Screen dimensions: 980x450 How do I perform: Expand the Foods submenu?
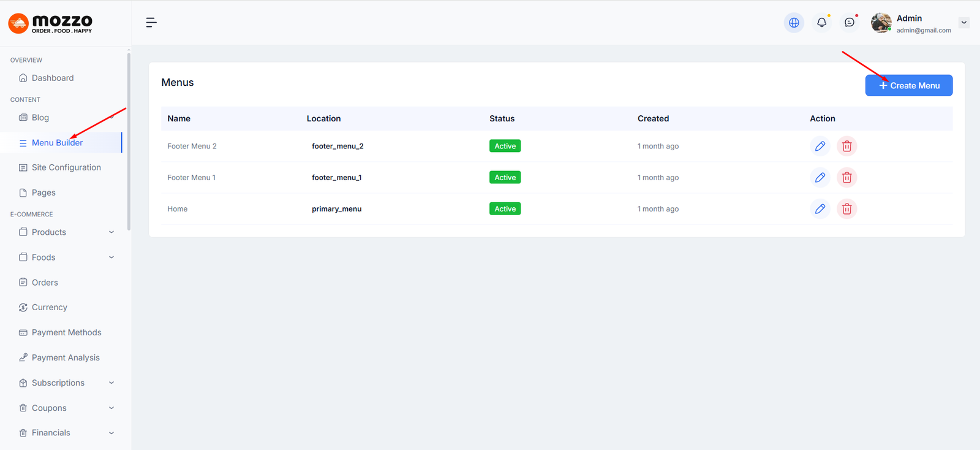pyautogui.click(x=111, y=257)
